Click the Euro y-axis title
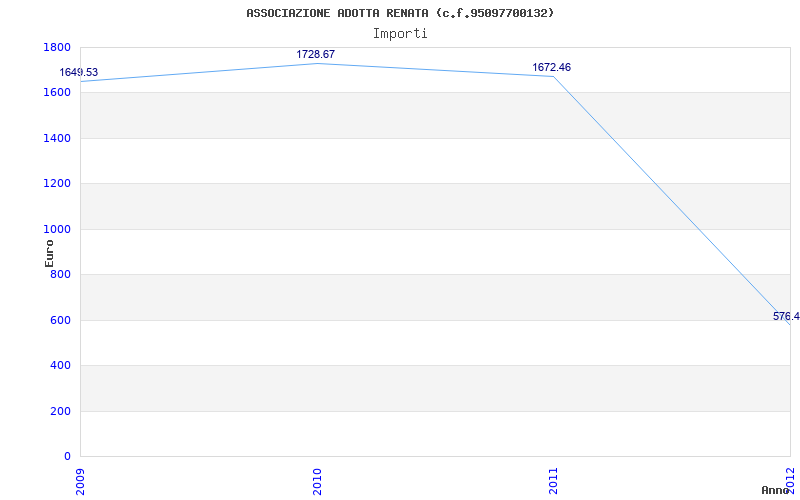Viewport: 800px width, 500px height. [x=49, y=252]
